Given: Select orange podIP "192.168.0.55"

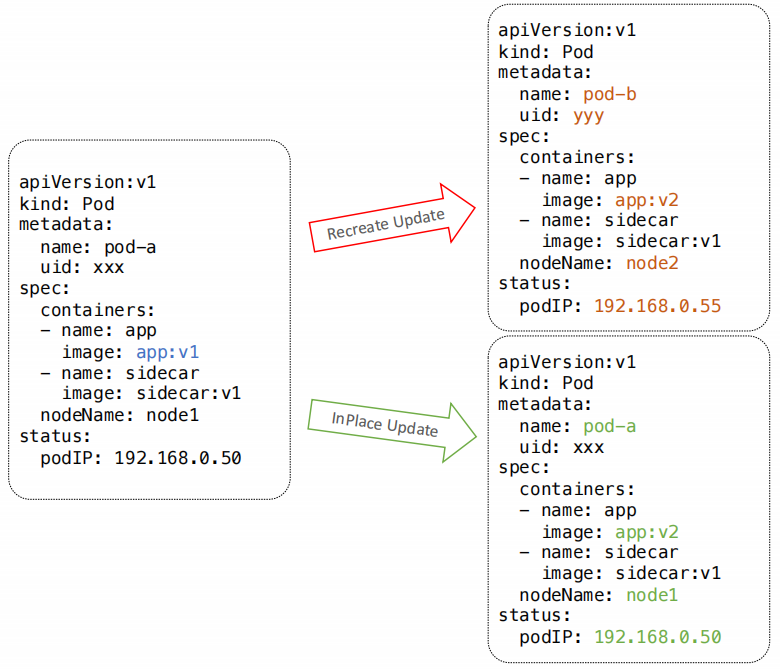Looking at the screenshot, I should [x=658, y=305].
